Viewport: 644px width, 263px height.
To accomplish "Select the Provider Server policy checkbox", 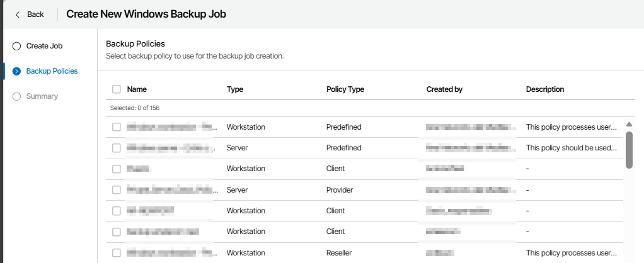I will (x=116, y=189).
